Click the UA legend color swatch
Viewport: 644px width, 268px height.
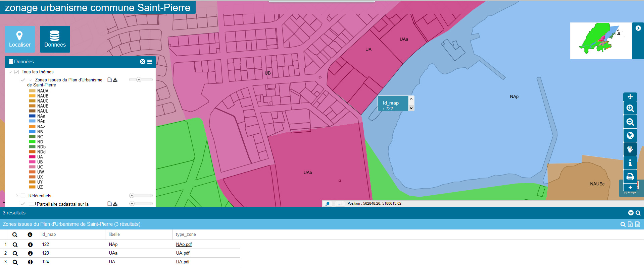click(x=32, y=157)
